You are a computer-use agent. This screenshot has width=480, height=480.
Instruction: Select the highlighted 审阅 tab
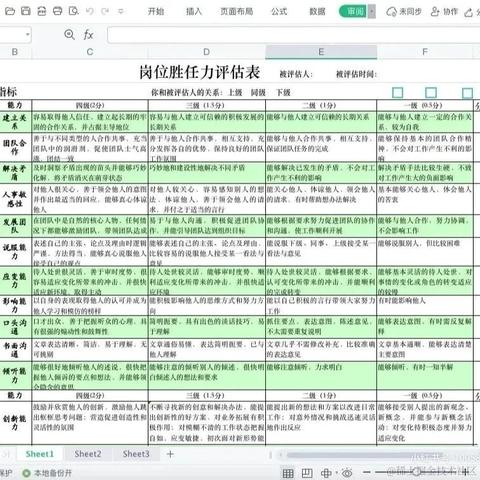click(x=353, y=12)
